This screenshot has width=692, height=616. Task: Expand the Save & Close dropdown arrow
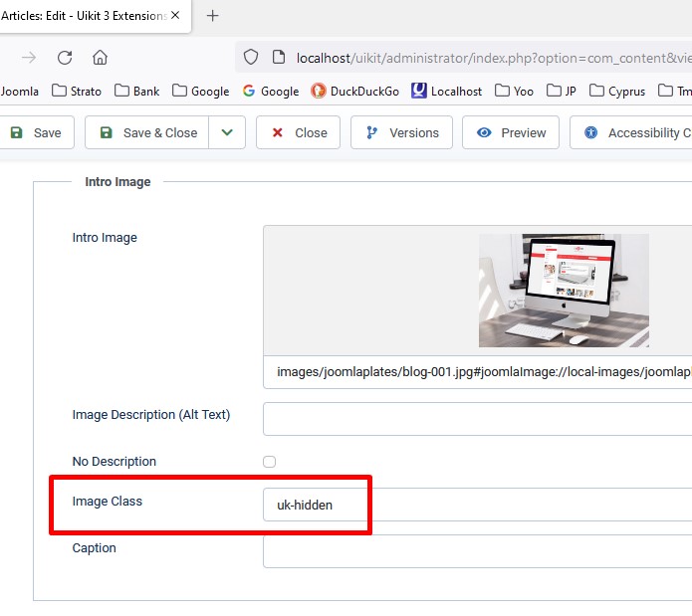click(x=227, y=132)
